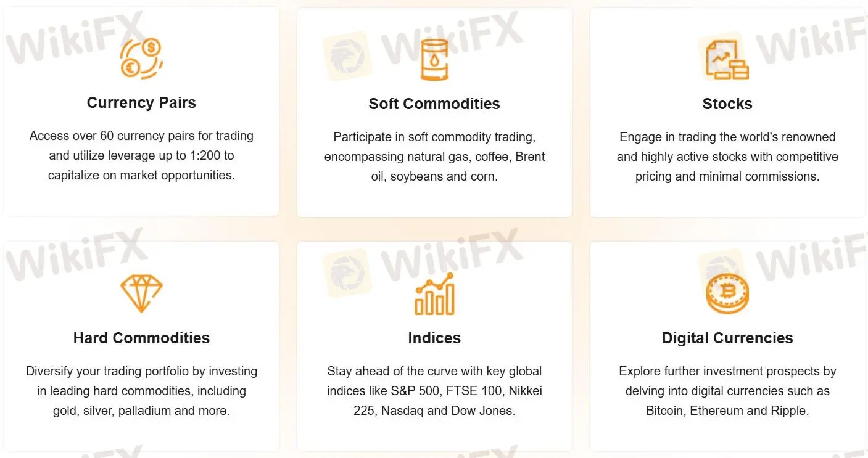Open the Hard Commodities heading

141,338
